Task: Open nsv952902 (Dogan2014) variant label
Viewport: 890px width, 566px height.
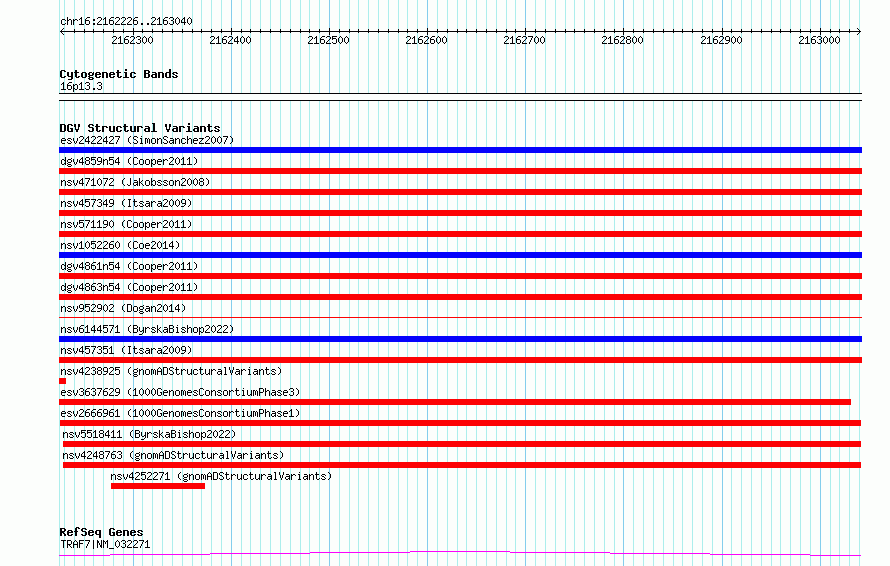Action: tap(123, 308)
